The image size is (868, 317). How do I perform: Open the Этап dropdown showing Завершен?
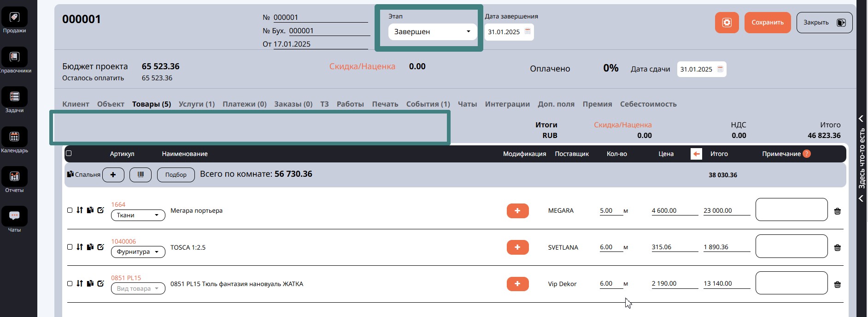tap(432, 32)
